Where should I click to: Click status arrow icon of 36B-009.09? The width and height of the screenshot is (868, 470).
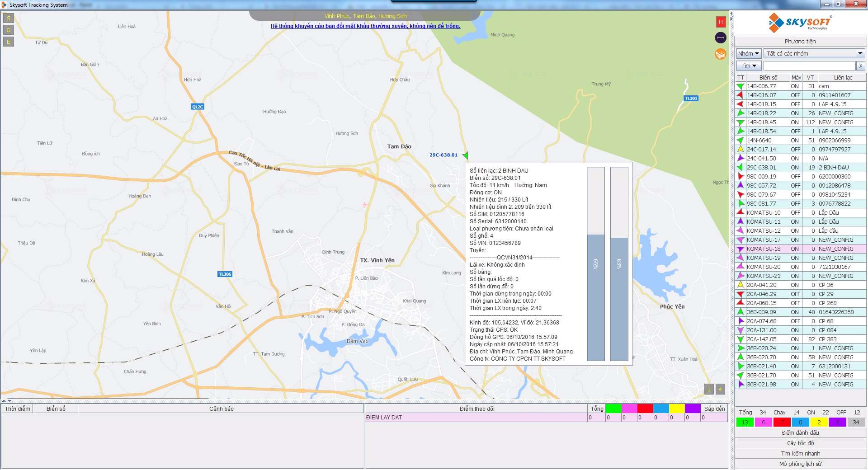click(741, 312)
